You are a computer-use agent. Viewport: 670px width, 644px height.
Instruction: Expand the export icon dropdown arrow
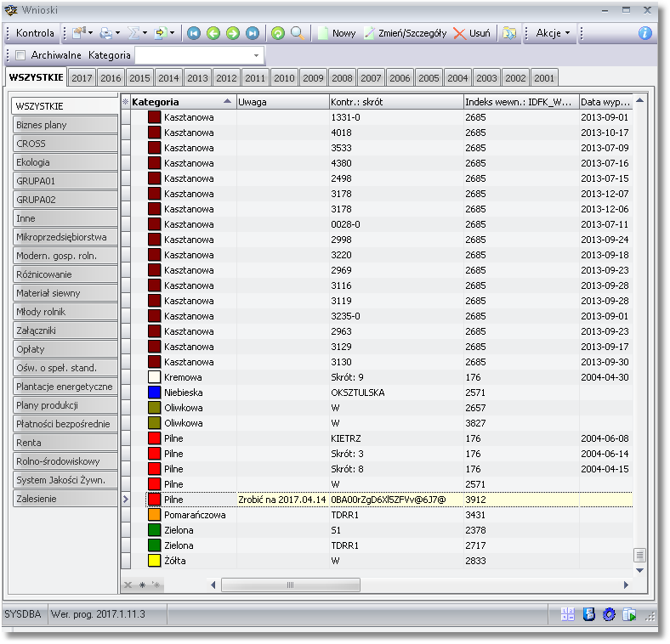tap(173, 33)
